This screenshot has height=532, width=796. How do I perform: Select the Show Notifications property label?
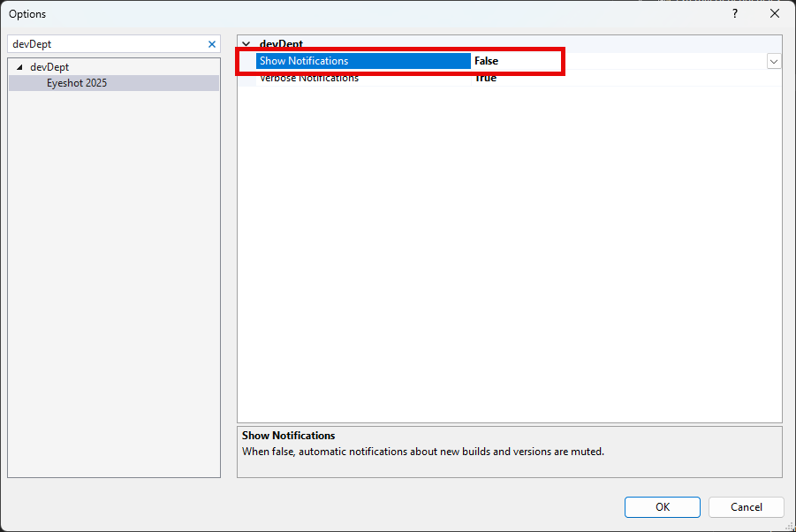coord(304,61)
